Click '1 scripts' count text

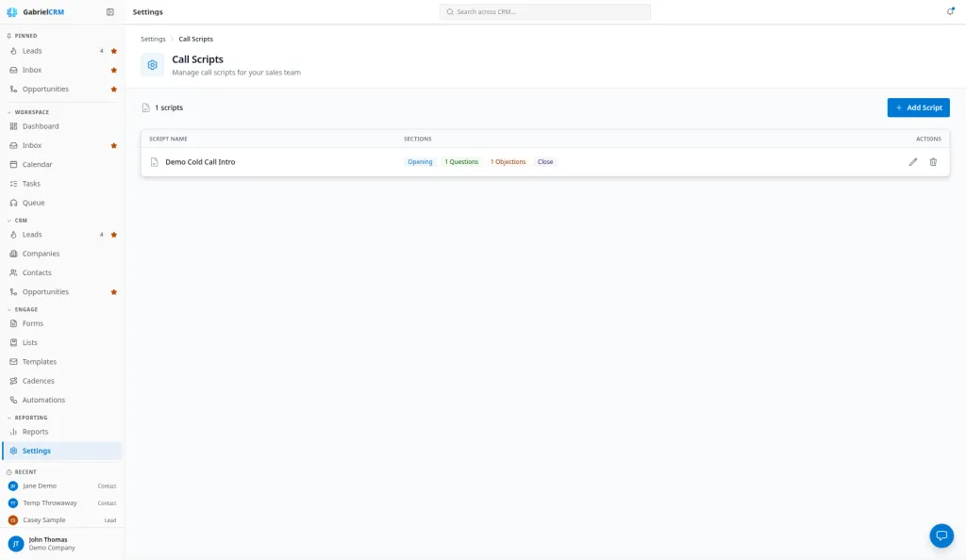pyautogui.click(x=169, y=107)
